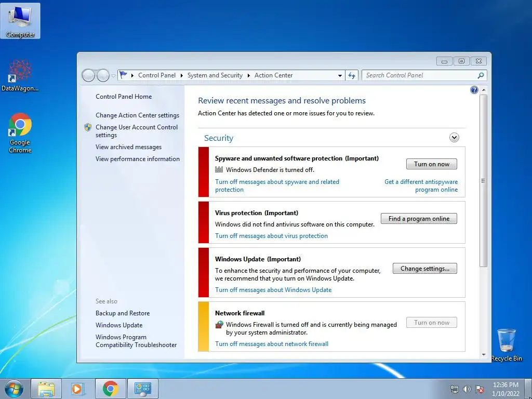Expand the arrow after Control Panel breadcrumb
The width and height of the screenshot is (532, 399).
point(181,75)
